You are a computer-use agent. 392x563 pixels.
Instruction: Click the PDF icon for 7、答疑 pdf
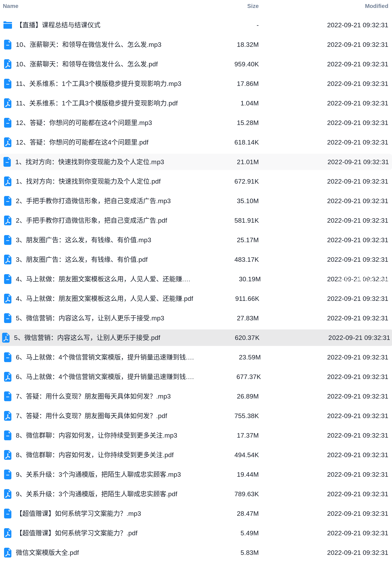pyautogui.click(x=8, y=416)
